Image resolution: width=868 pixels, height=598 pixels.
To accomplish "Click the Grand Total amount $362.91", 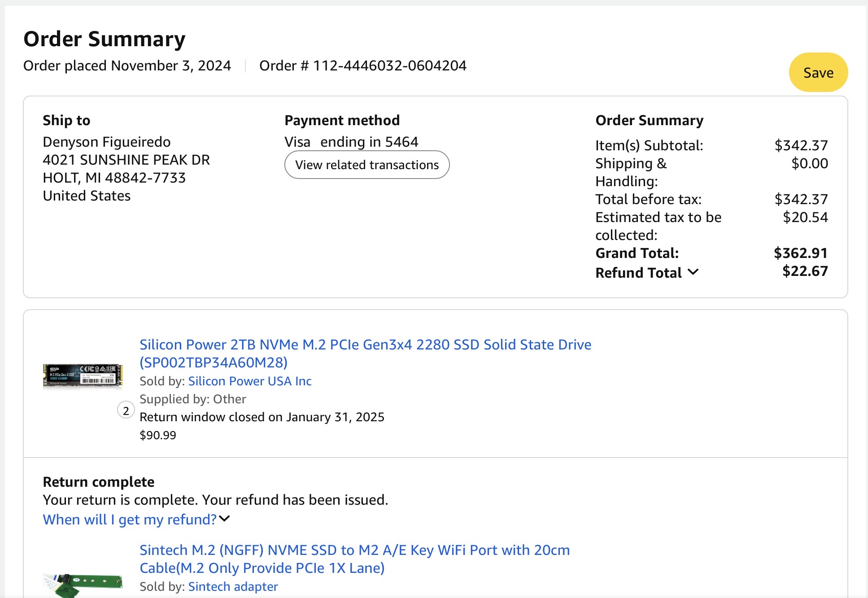I will point(800,253).
